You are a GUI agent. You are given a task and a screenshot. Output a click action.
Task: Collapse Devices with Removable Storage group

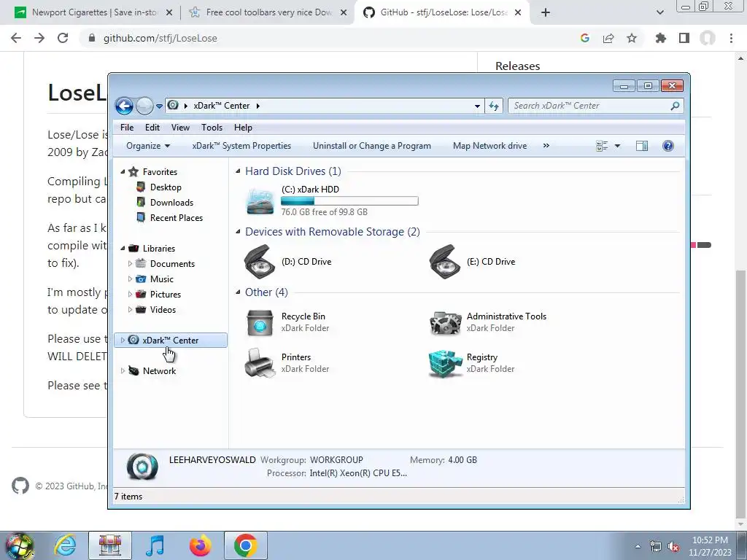(x=238, y=231)
